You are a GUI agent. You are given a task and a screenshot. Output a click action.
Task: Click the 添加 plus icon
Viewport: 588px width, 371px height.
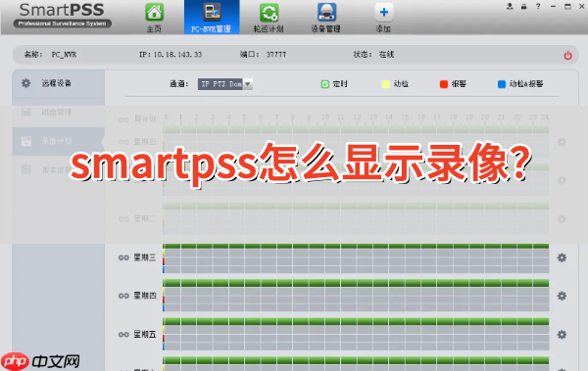click(383, 13)
